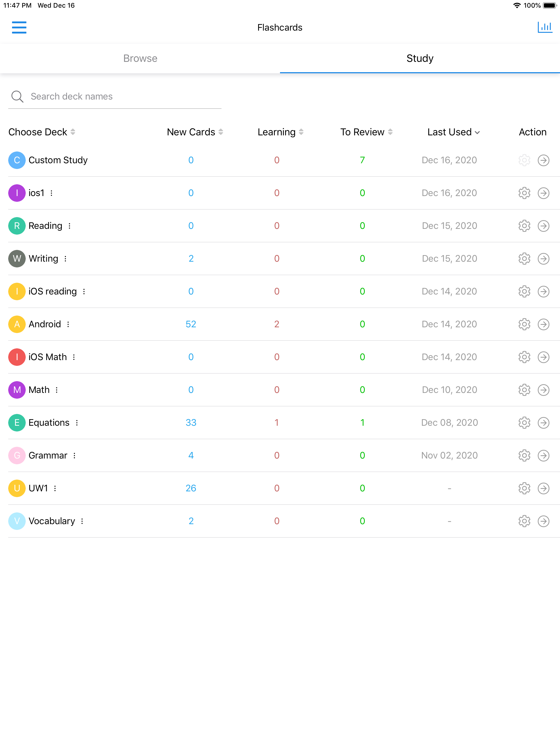This screenshot has height=747, width=560.
Task: Click the green R circle for Reading deck
Action: [17, 226]
